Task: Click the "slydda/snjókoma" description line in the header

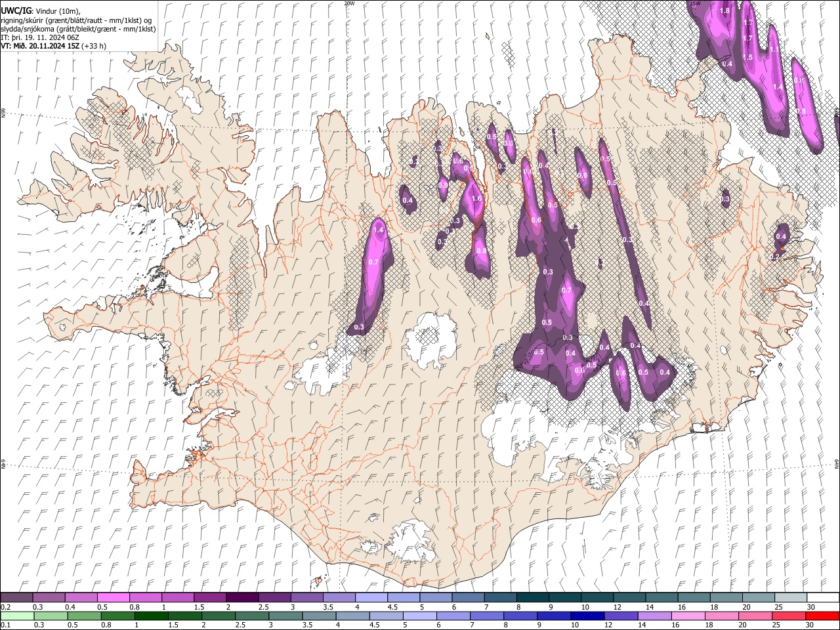Action: [x=78, y=29]
